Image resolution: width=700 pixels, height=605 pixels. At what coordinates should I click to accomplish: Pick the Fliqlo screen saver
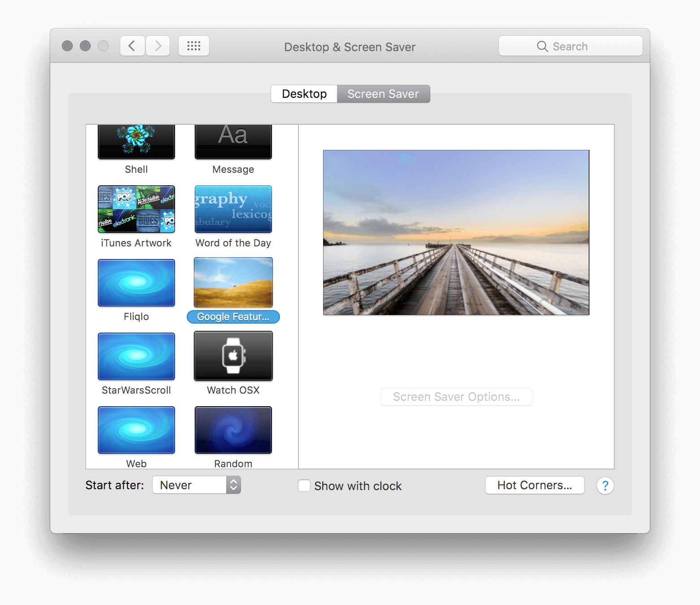click(x=136, y=282)
